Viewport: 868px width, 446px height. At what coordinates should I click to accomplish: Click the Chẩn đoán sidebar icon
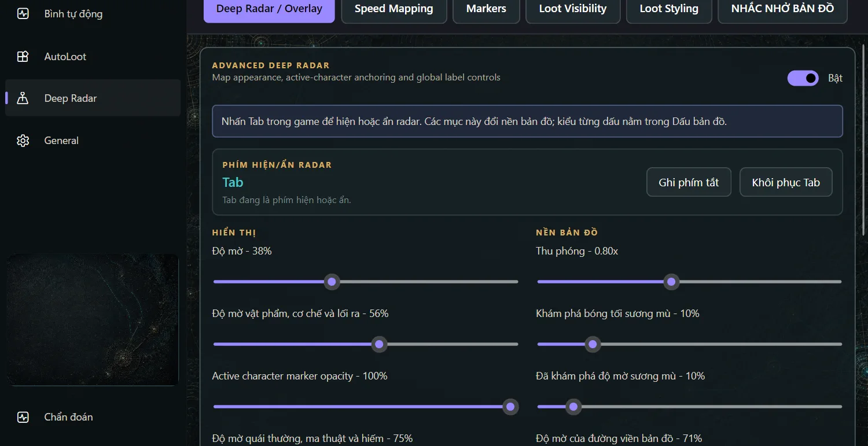(23, 417)
